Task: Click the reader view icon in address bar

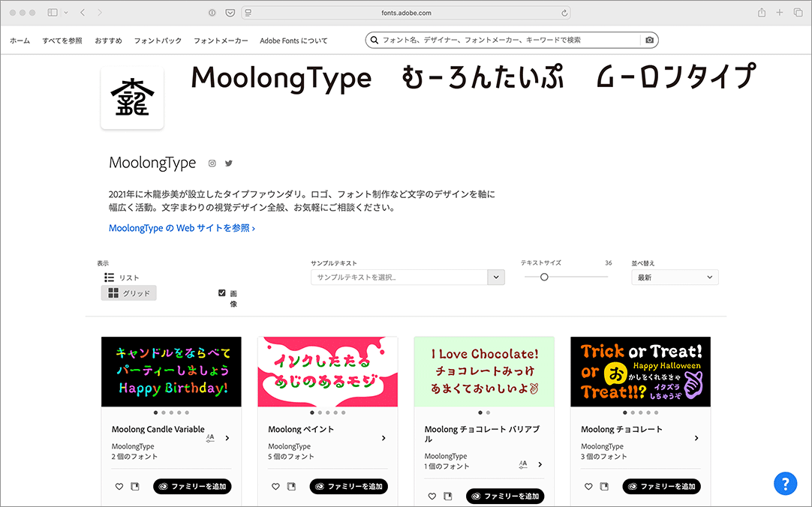Action: pyautogui.click(x=248, y=13)
